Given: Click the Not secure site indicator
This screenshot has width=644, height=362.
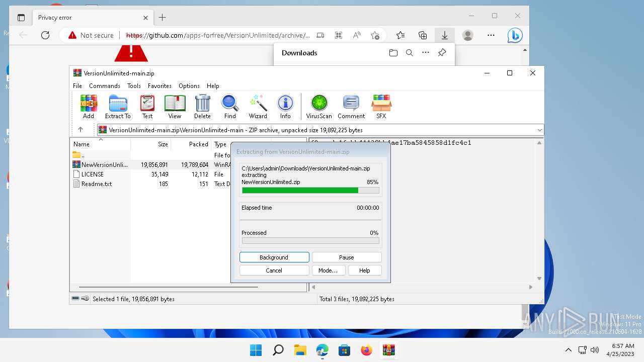Looking at the screenshot, I should coord(91,35).
